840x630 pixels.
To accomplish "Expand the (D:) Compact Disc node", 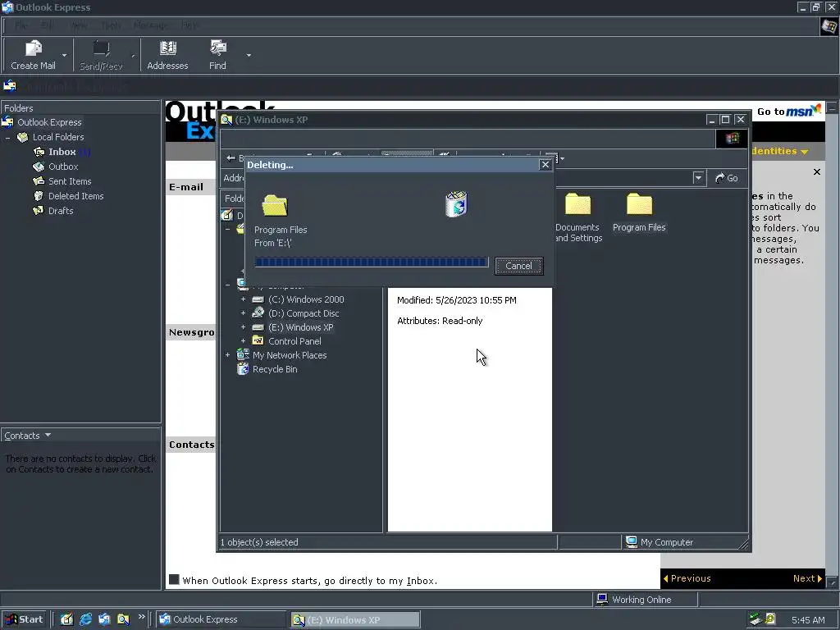I will click(243, 313).
